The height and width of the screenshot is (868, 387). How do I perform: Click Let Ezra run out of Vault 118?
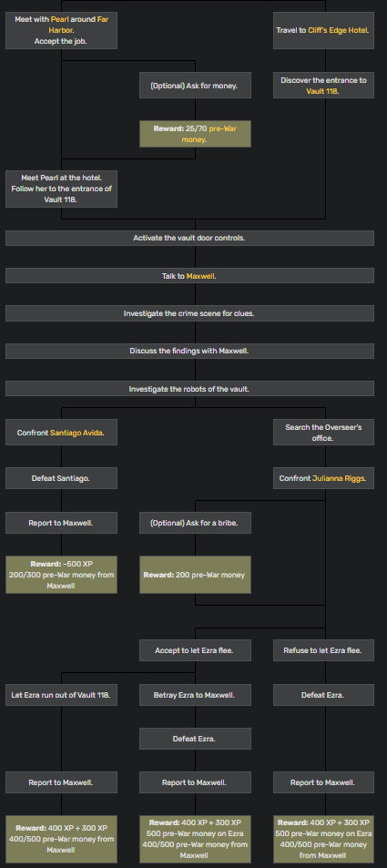point(61,695)
